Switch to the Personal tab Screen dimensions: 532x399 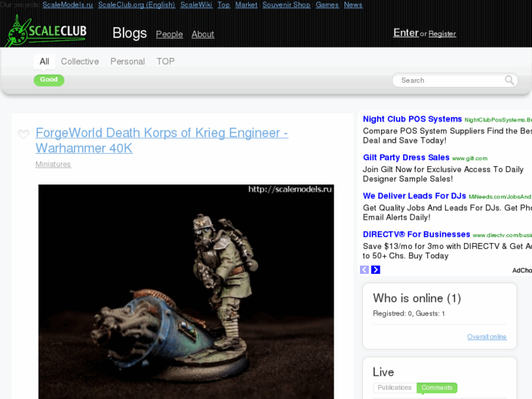pos(127,61)
